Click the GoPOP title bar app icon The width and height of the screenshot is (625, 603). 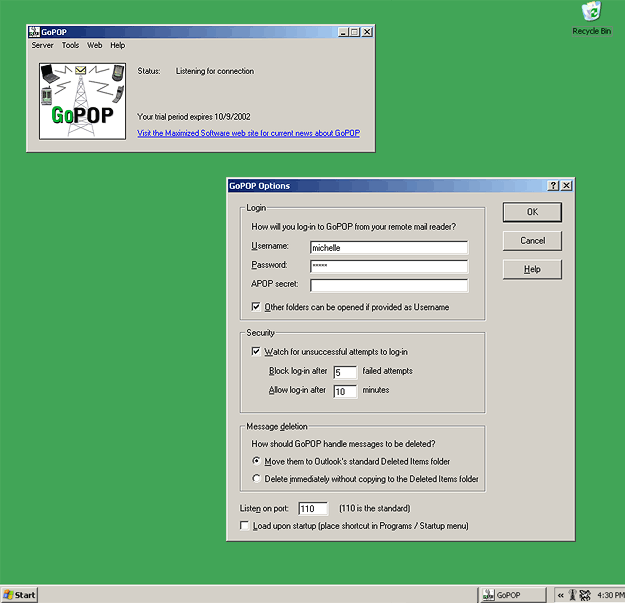(x=34, y=32)
